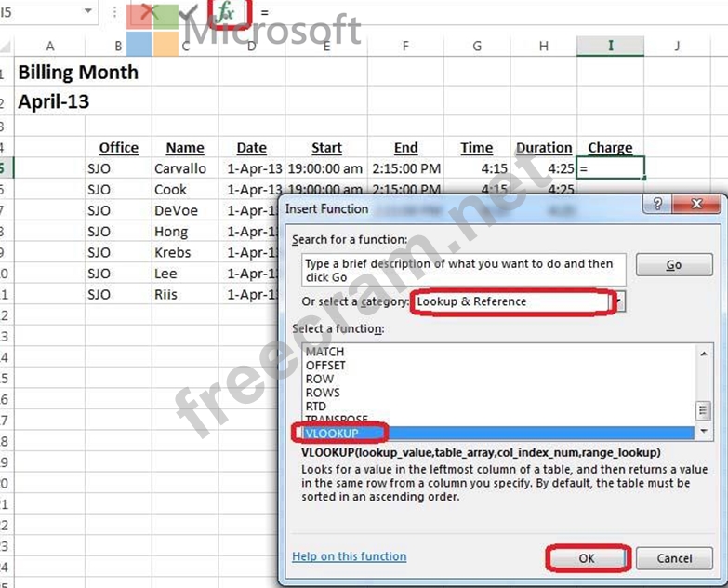Viewport: 728px width, 588px height.
Task: Click the DeVoe name cell
Action: [x=185, y=210]
